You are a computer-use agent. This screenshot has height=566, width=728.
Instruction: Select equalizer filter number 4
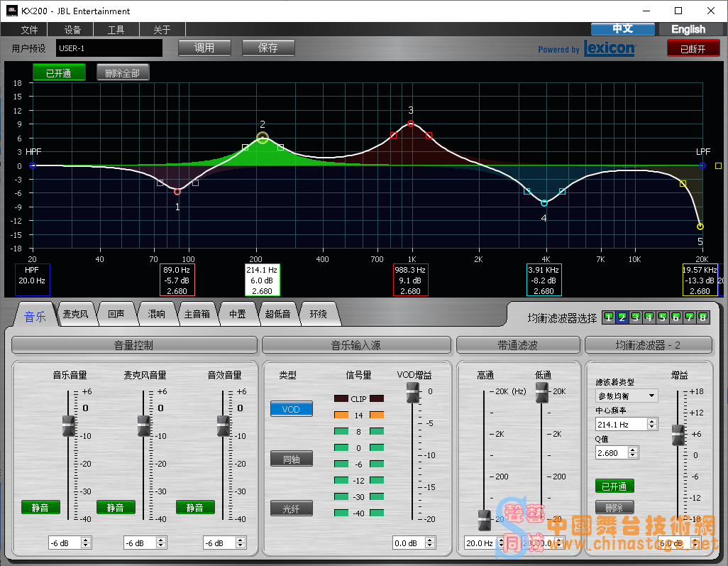pyautogui.click(x=649, y=317)
